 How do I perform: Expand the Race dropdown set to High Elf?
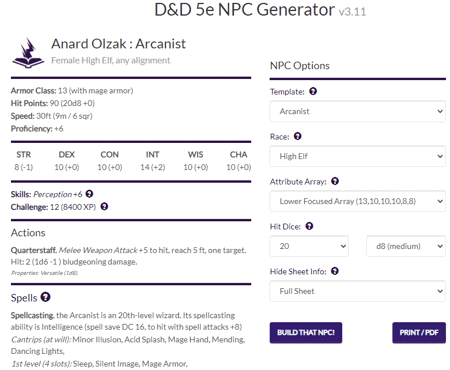(x=357, y=156)
